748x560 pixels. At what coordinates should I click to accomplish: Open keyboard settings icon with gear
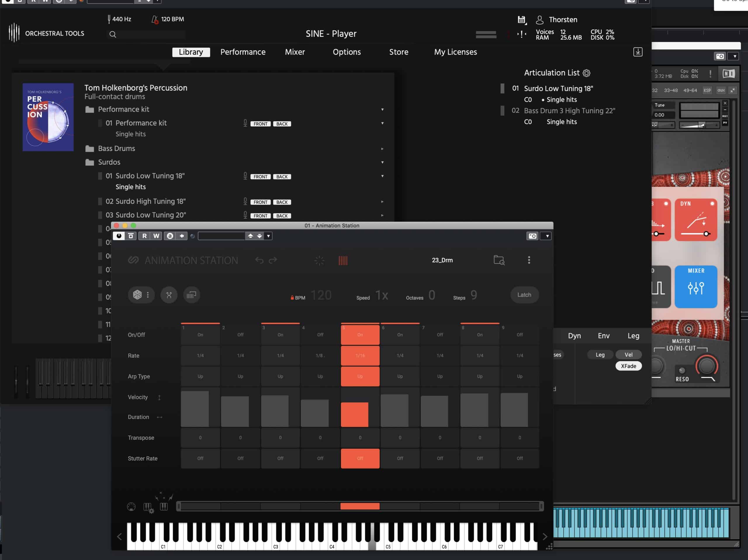coord(148,508)
